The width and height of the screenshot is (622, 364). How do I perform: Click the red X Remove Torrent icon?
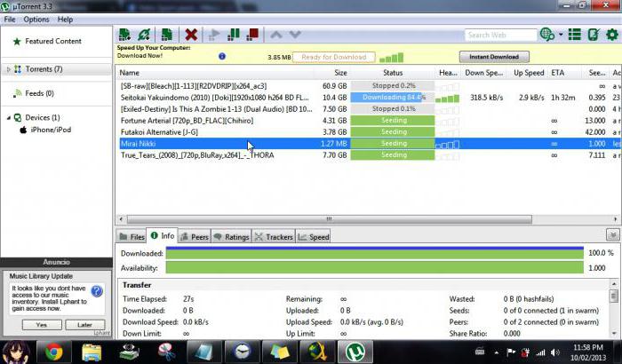click(191, 35)
